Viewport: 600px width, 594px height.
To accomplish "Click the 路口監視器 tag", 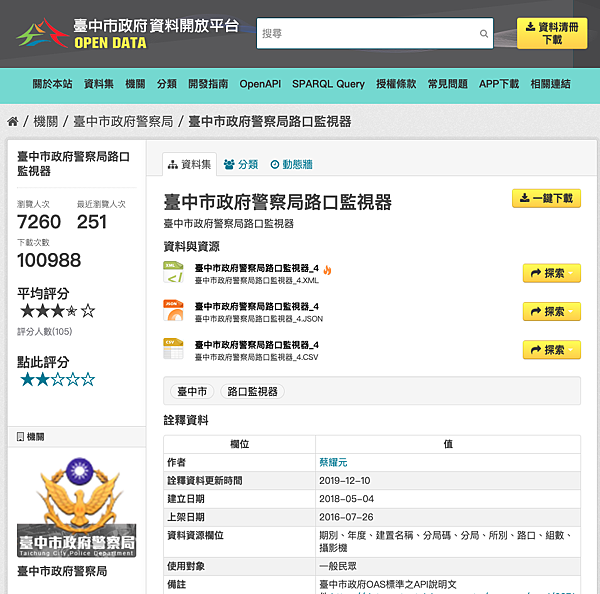I will [x=253, y=392].
